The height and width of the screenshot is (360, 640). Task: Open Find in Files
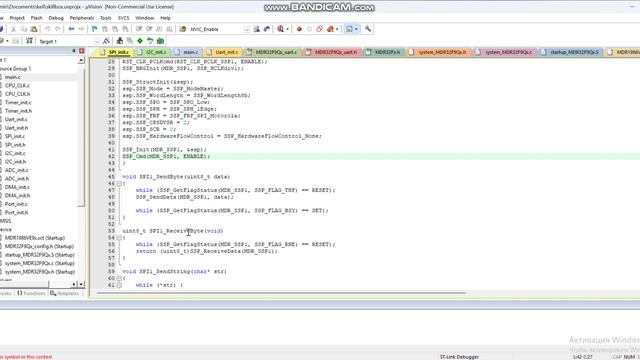pyautogui.click(x=183, y=29)
